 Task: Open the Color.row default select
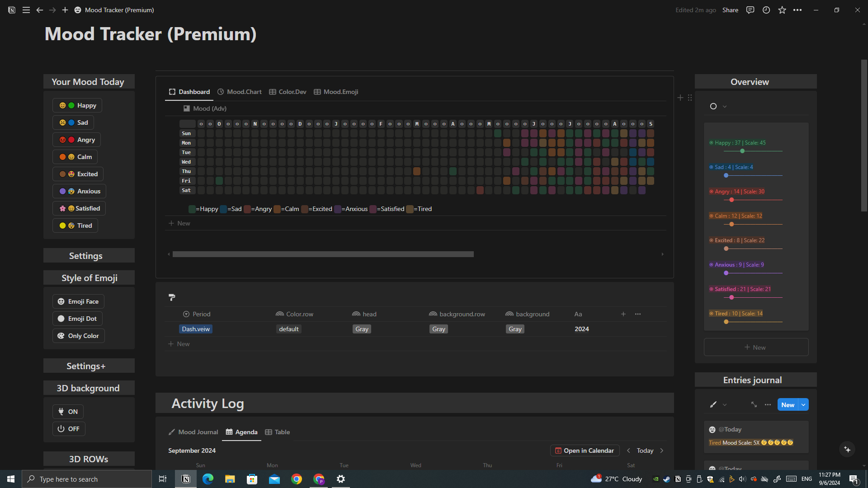tap(289, 329)
